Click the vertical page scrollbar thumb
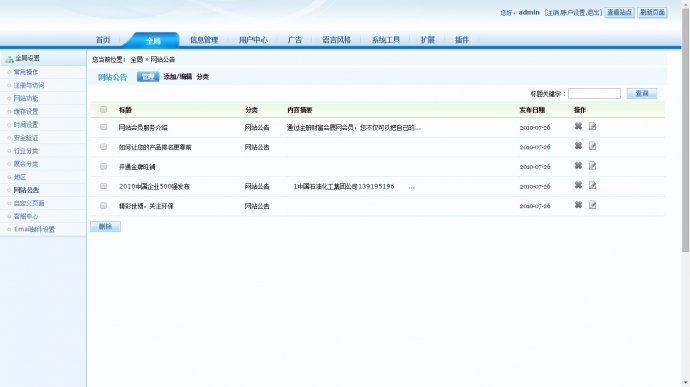Image resolution: width=690 pixels, height=387 pixels. pos(685,130)
